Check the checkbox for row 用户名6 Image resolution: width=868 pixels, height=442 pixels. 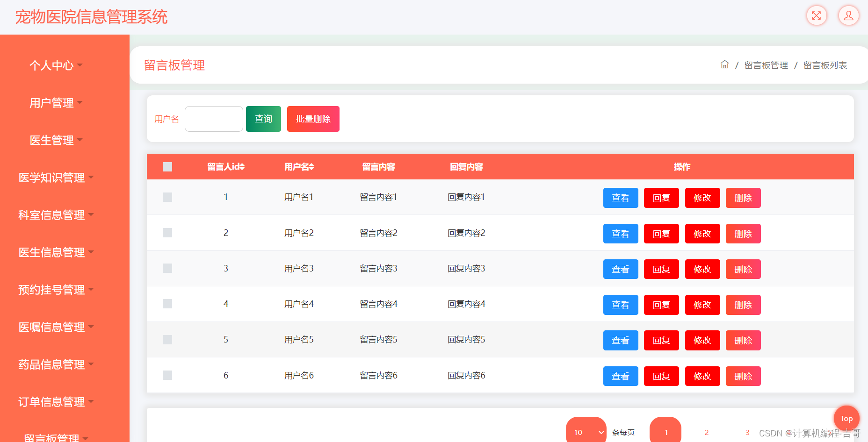click(x=167, y=375)
